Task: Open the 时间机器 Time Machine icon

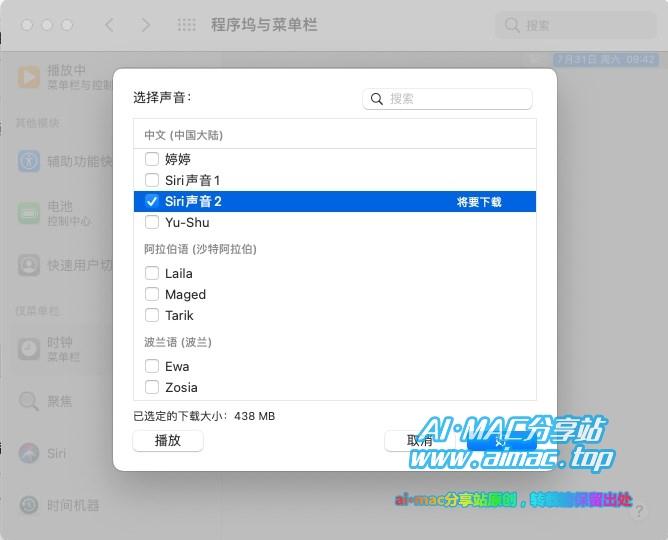Action: pos(29,505)
